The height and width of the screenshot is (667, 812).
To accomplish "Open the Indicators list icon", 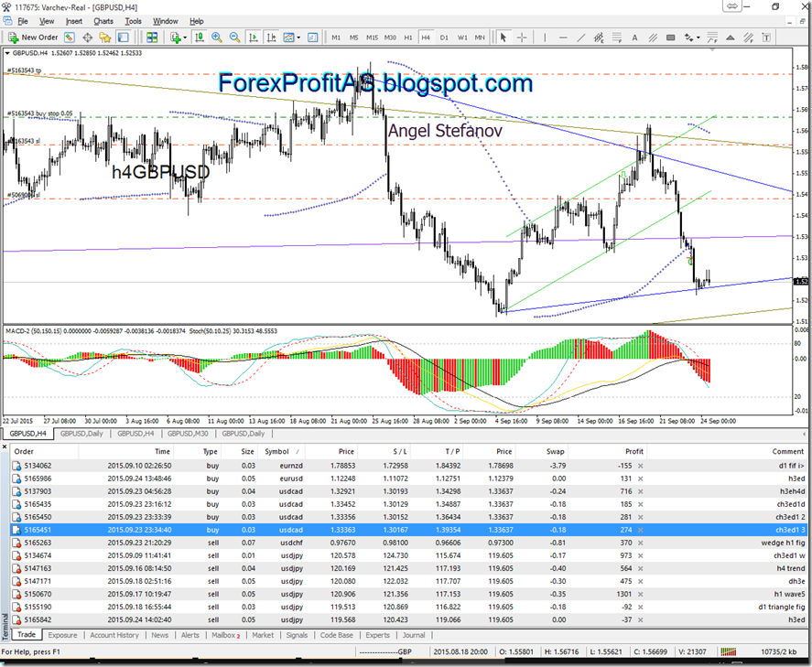I will 288,38.
